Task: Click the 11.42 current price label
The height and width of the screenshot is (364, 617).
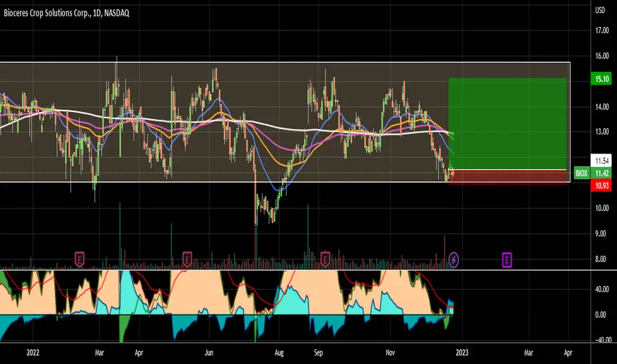Action: tap(602, 173)
